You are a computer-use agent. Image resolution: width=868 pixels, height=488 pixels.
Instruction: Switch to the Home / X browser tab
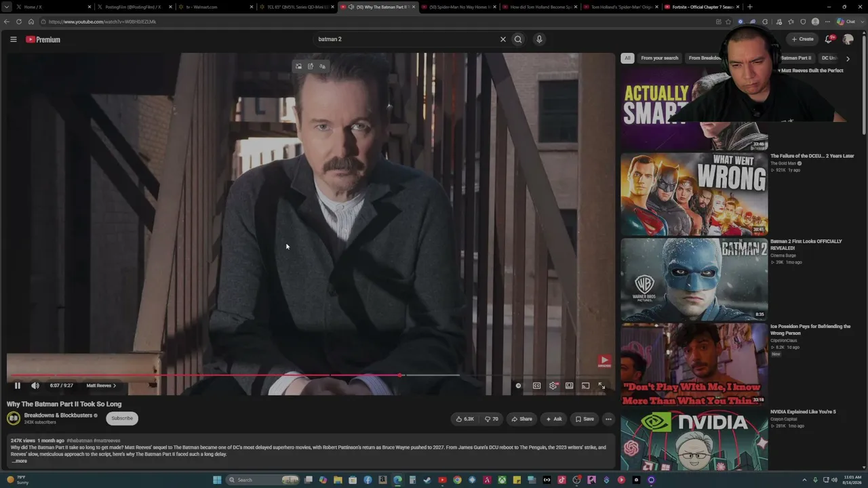(53, 7)
